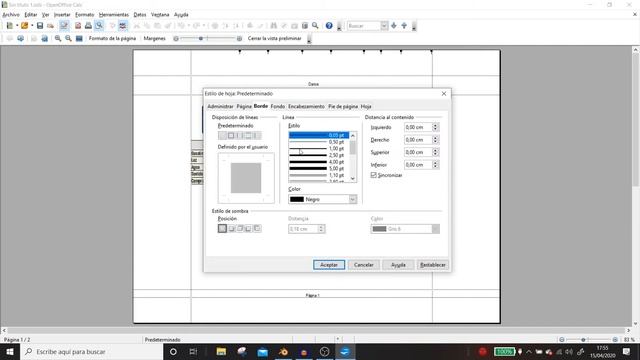Switch to the Fondo tab
Image resolution: width=640 pixels, height=360 pixels.
[x=278, y=107]
